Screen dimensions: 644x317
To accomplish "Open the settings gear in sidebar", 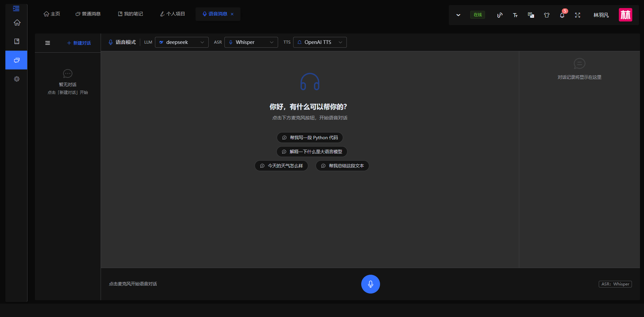I will point(17,79).
